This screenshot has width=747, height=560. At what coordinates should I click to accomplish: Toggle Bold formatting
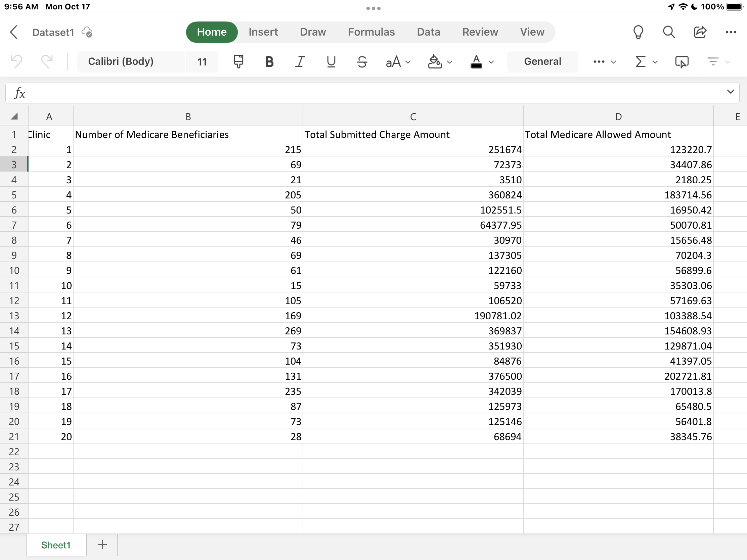click(269, 62)
